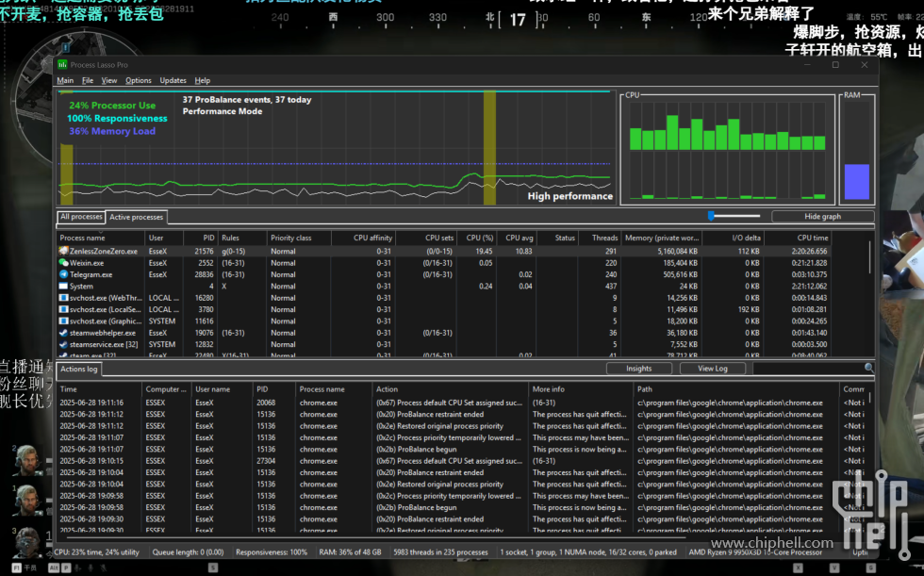The height and width of the screenshot is (576, 924).
Task: Click the AMD Ryzen 9 processor status text
Action: point(755,552)
